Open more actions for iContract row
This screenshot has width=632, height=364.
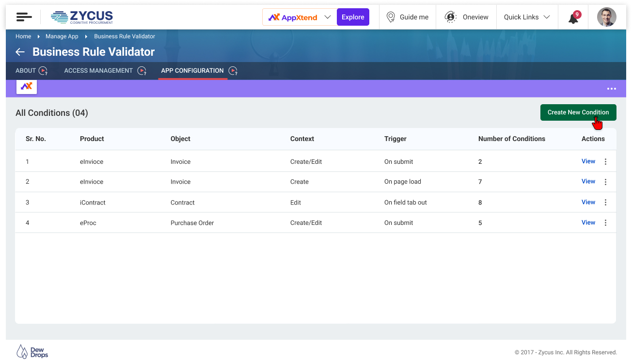point(605,203)
